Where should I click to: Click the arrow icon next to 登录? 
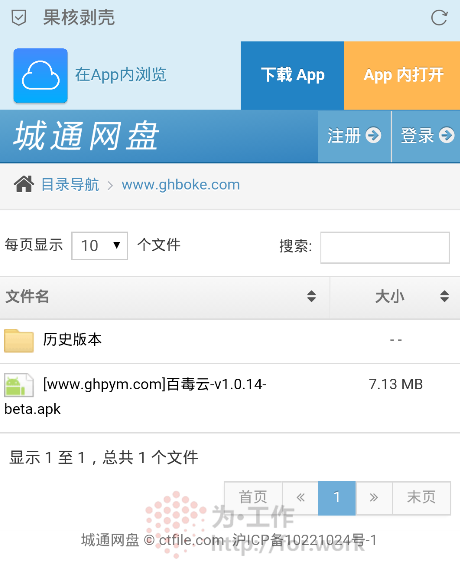coord(446,136)
